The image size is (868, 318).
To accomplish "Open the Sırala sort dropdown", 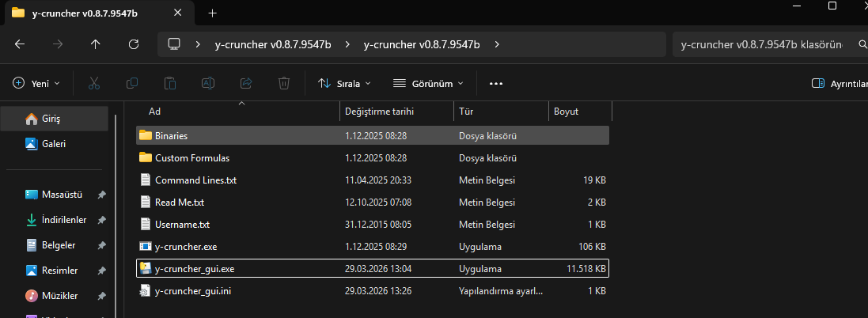I will click(x=344, y=84).
